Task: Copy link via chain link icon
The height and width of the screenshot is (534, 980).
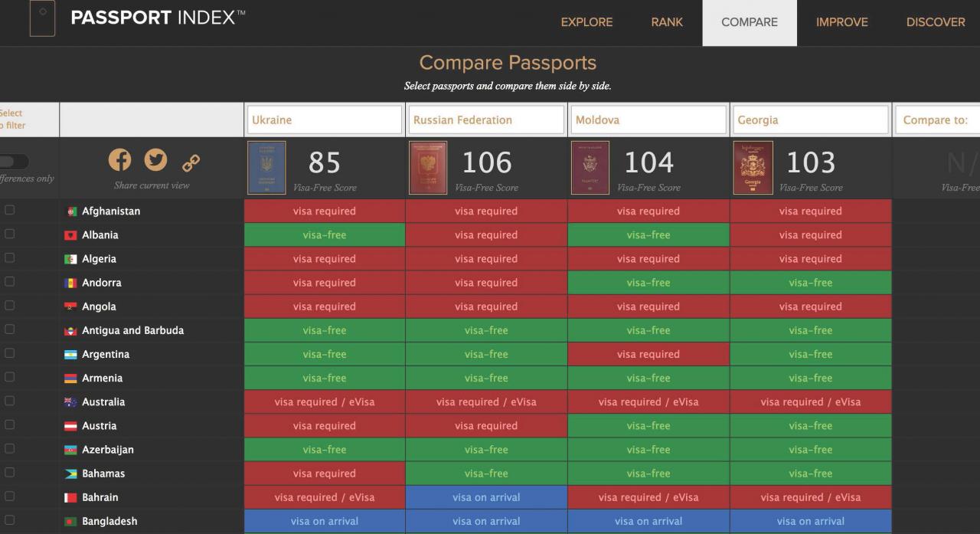Action: (x=191, y=162)
